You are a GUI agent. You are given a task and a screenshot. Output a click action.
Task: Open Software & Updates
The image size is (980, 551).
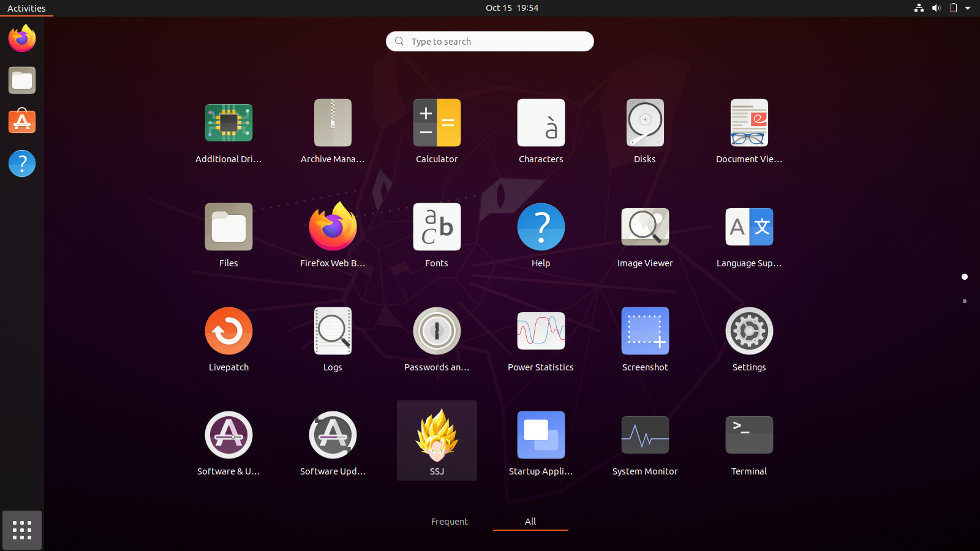coord(228,444)
